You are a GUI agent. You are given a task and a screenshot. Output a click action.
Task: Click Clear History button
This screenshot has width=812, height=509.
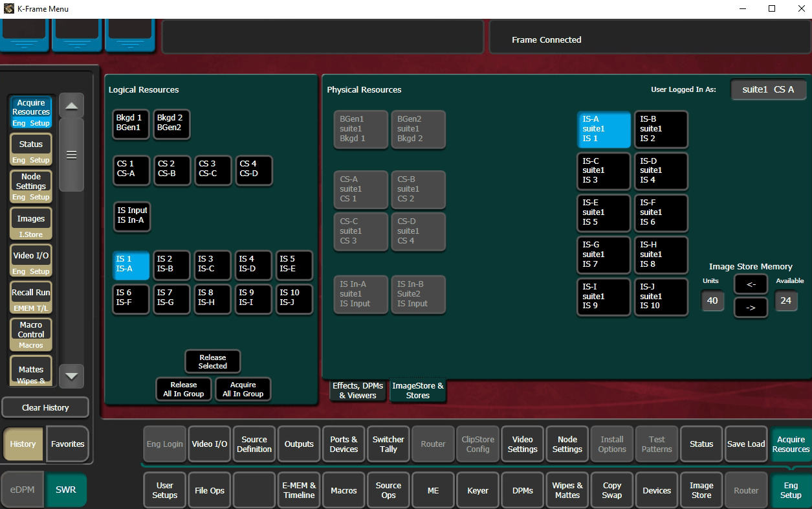coord(45,407)
